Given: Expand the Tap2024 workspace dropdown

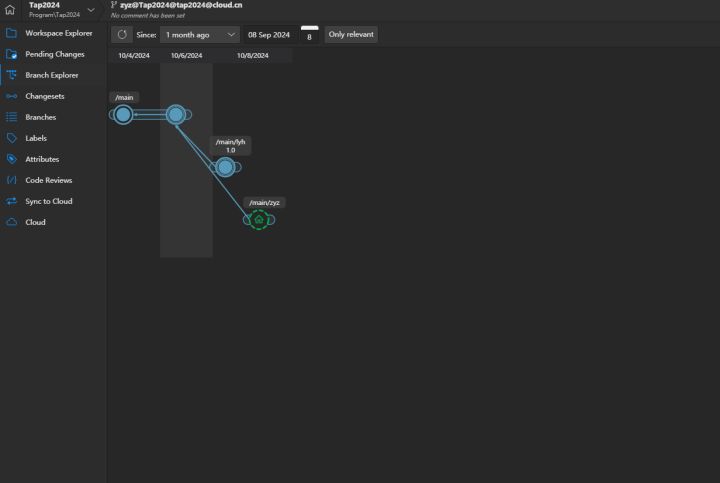Looking at the screenshot, I should tap(91, 10).
